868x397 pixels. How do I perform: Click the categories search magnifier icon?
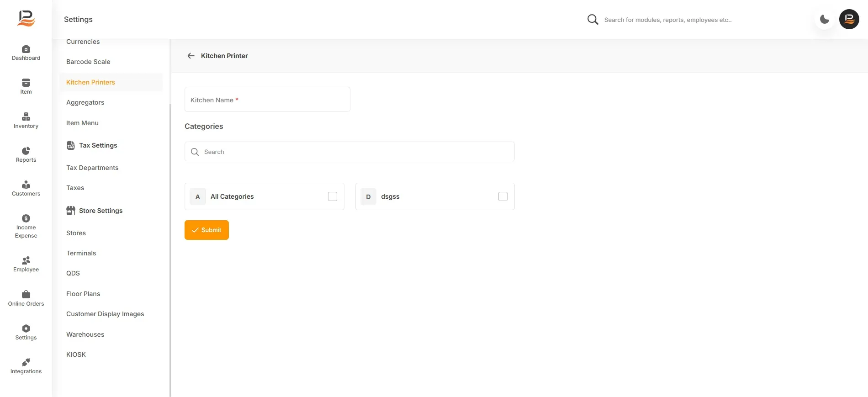(x=195, y=152)
